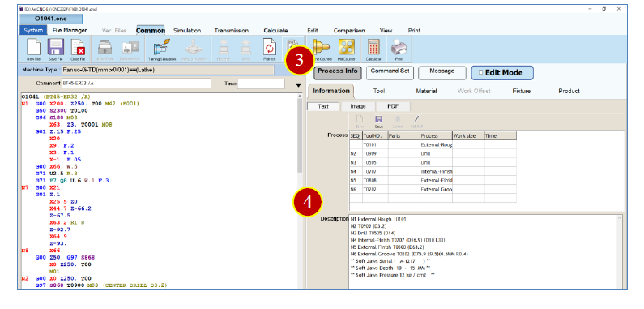Switch to the Material tab
Image resolution: width=644 pixels, height=309 pixels.
426,91
